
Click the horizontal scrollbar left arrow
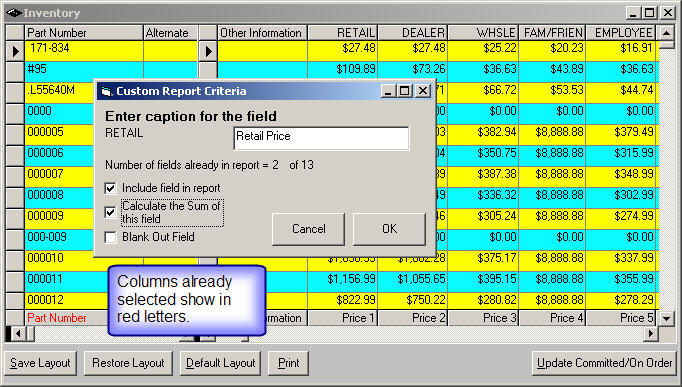tap(18, 334)
